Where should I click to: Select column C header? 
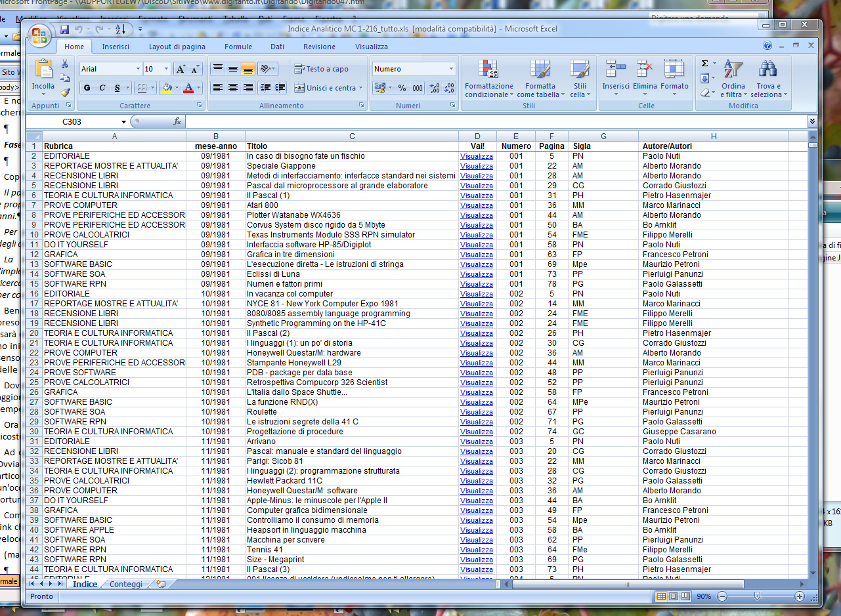(352, 136)
